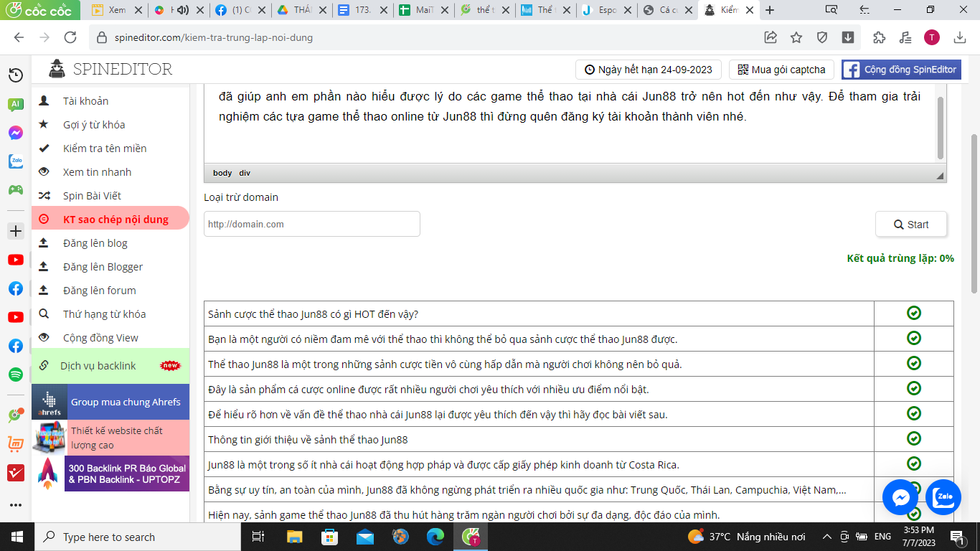Click the 'body' element path tag in the editor
The image size is (980, 551).
pos(222,173)
